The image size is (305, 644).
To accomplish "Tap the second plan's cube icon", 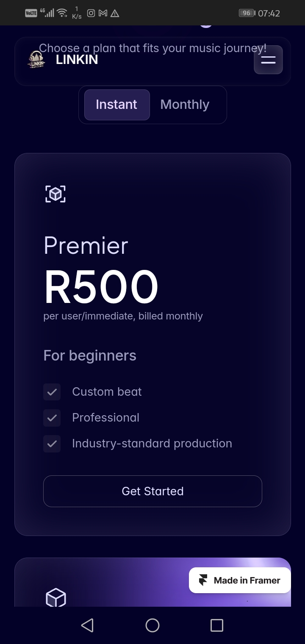I will click(x=55, y=598).
